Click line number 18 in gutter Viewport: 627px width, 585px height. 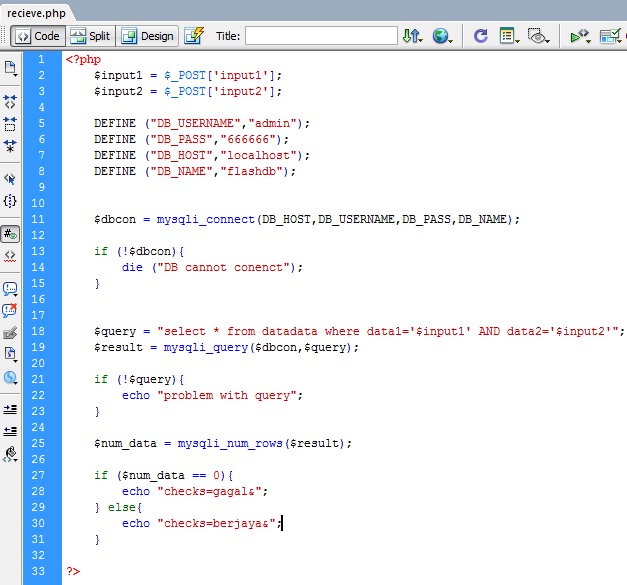pos(38,331)
